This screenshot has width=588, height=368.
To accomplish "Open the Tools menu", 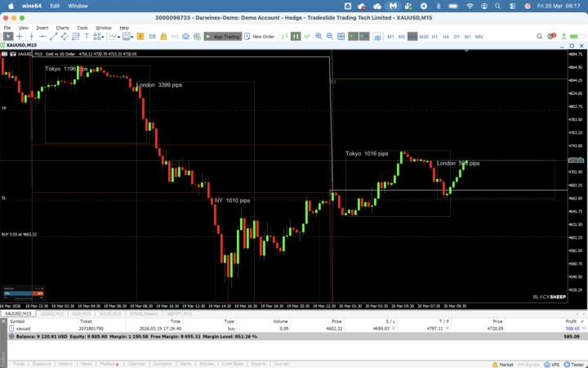I will (x=82, y=28).
